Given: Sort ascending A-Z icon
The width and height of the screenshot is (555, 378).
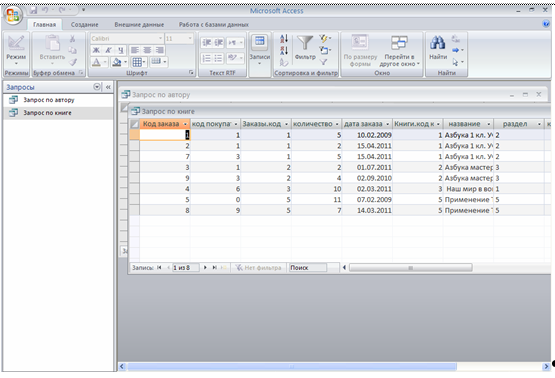Looking at the screenshot, I should (x=284, y=39).
